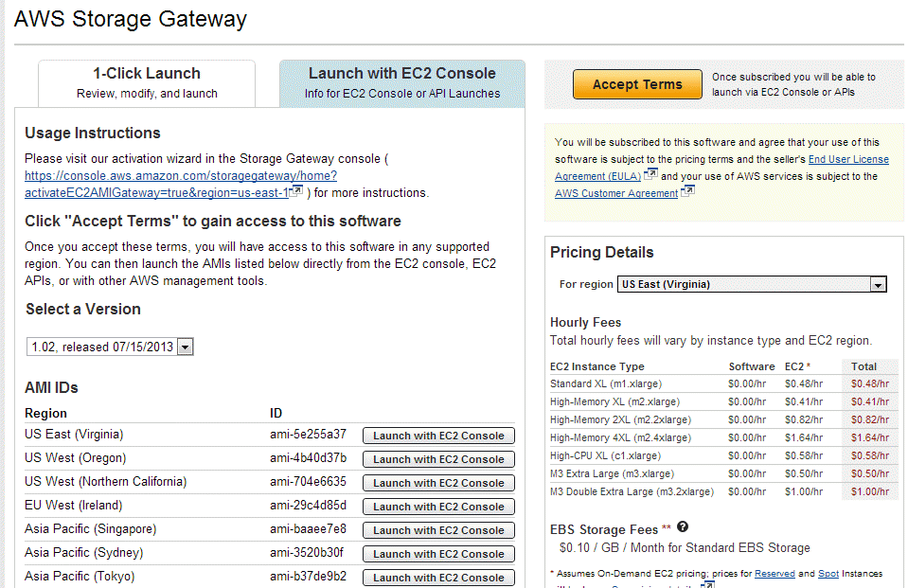Click external-link icon beside EULA link
Image resolution: width=908 pixels, height=588 pixels.
(x=650, y=173)
